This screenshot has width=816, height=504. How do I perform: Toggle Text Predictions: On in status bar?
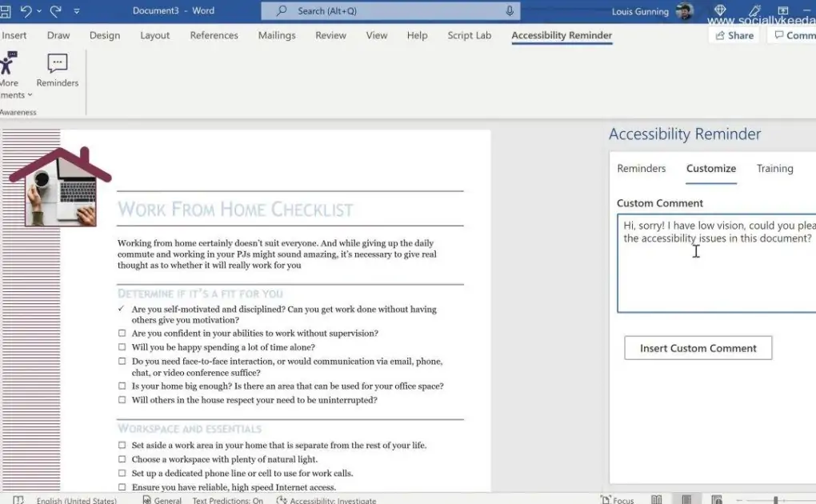[228, 500]
